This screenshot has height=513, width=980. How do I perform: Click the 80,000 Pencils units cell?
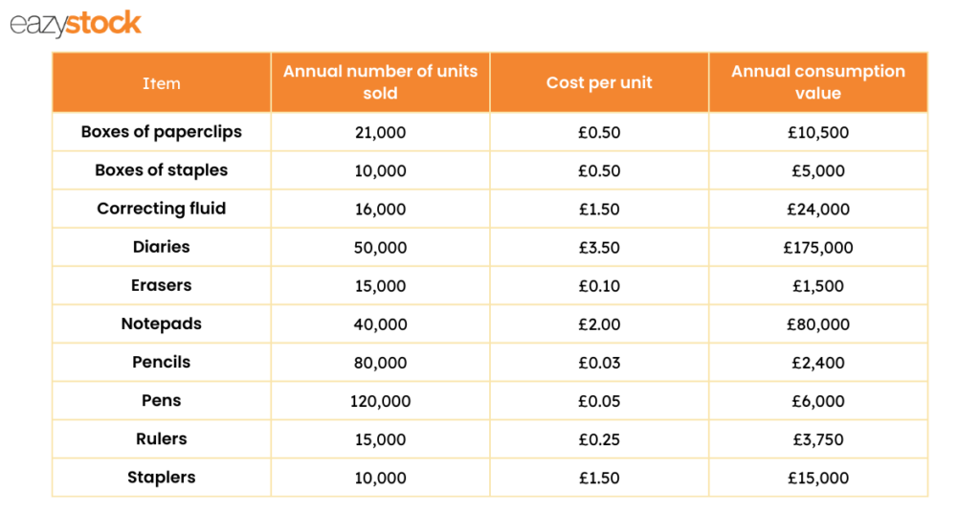point(380,363)
